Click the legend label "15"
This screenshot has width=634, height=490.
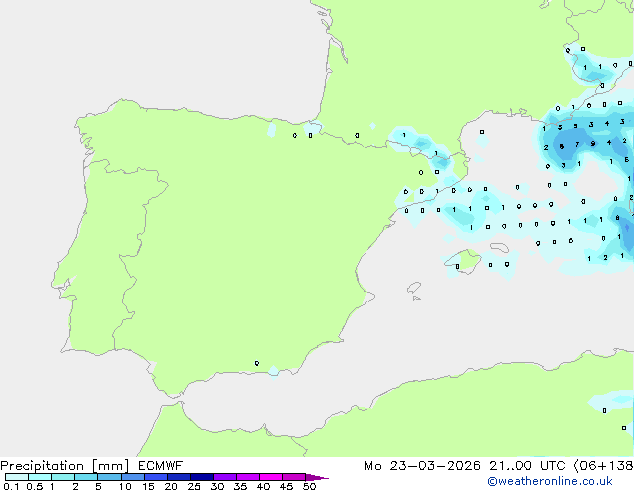[148, 486]
